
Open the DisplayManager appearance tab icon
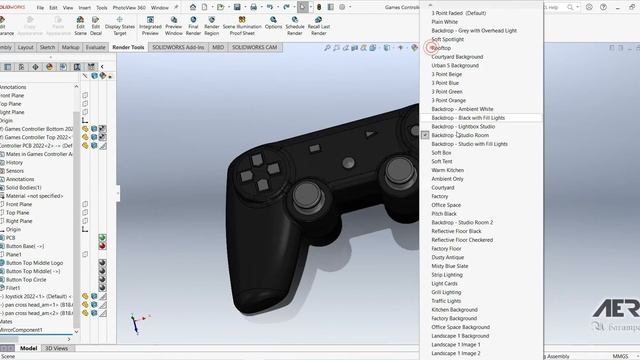click(49, 67)
